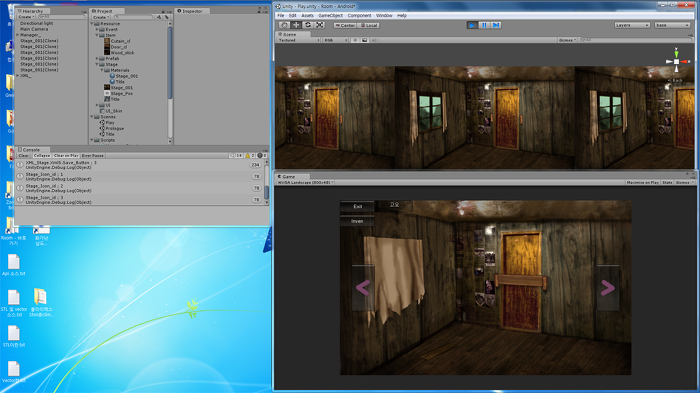Toggle error message filter in Console
The image size is (700, 393).
pos(262,155)
